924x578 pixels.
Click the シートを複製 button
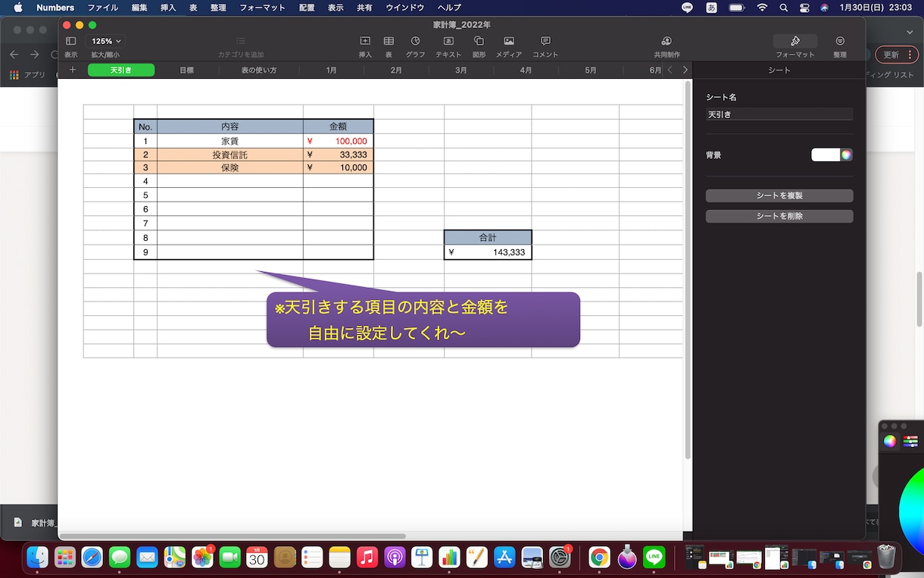[779, 195]
